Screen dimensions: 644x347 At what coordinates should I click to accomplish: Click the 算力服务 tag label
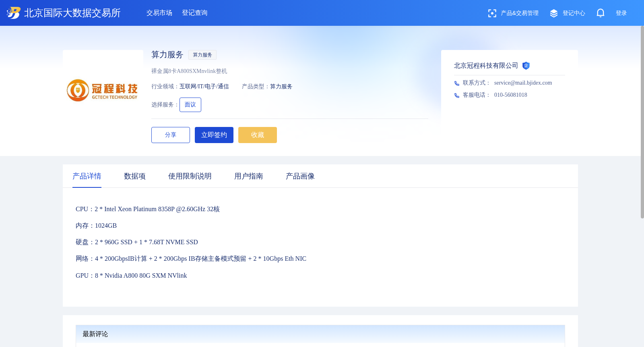point(202,55)
